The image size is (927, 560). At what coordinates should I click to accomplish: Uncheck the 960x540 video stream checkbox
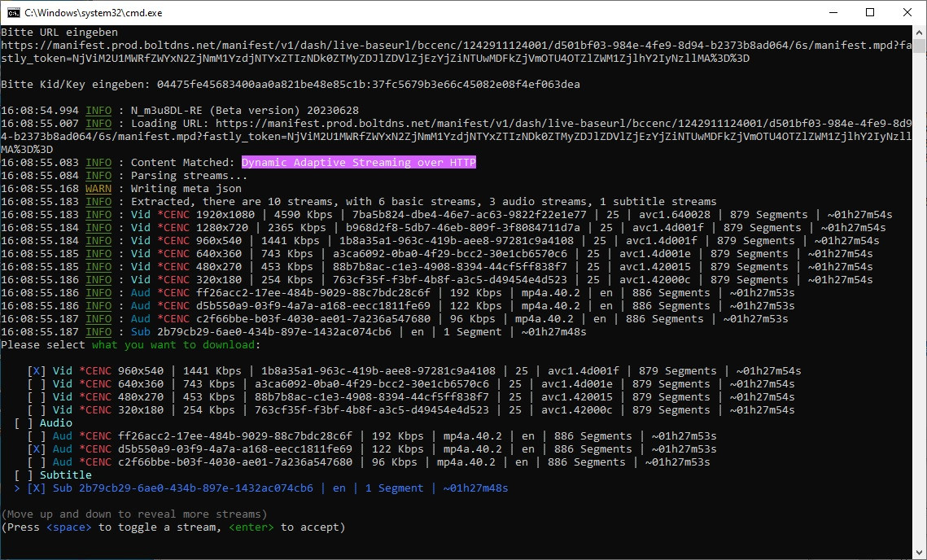pos(37,371)
